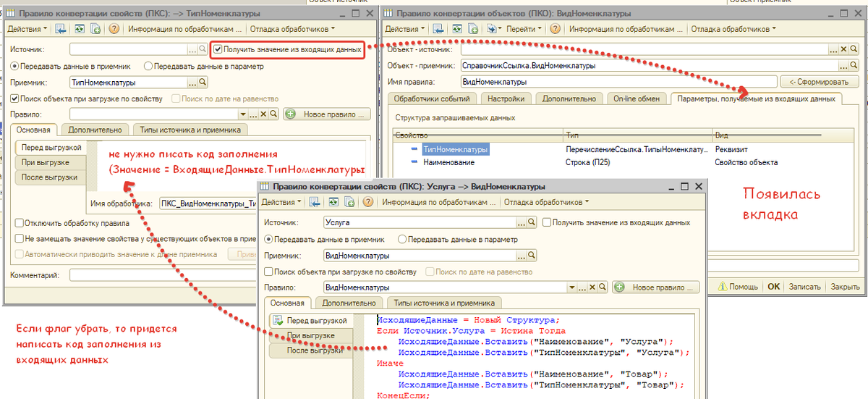
Task: Uncheck Получить значение из входящих данных in ТипНоменклатуры window
Action: coord(218,50)
